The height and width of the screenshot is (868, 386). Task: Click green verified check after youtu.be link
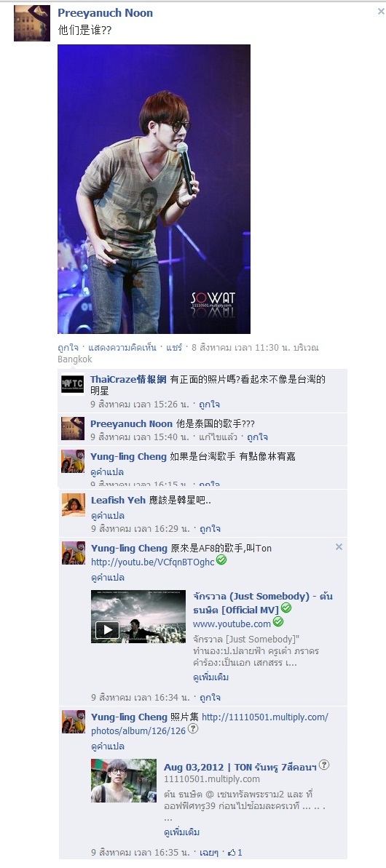click(x=221, y=560)
